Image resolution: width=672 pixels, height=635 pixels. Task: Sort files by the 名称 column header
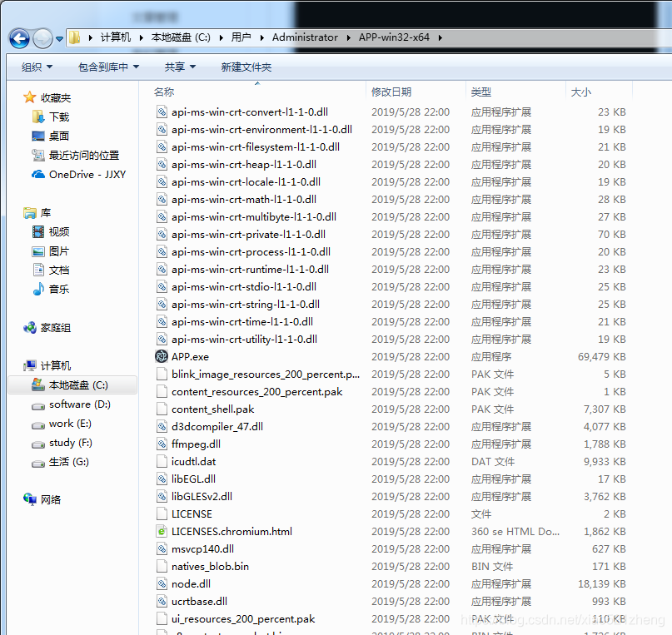click(x=165, y=92)
